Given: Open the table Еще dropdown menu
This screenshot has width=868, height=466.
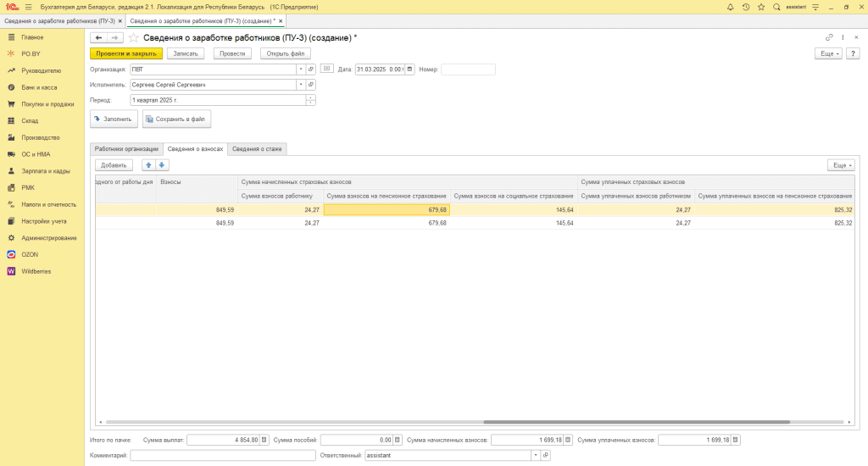Looking at the screenshot, I should tap(841, 165).
